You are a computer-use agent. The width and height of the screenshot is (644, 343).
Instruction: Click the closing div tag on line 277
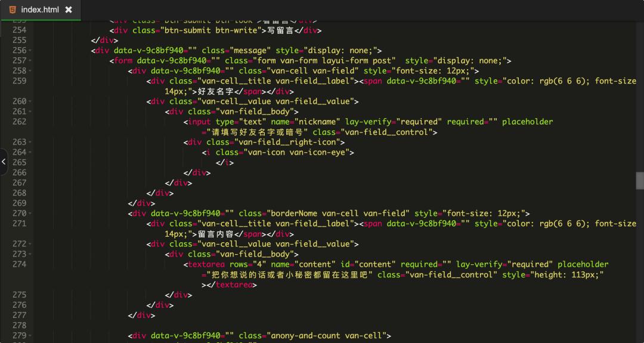[x=141, y=315]
